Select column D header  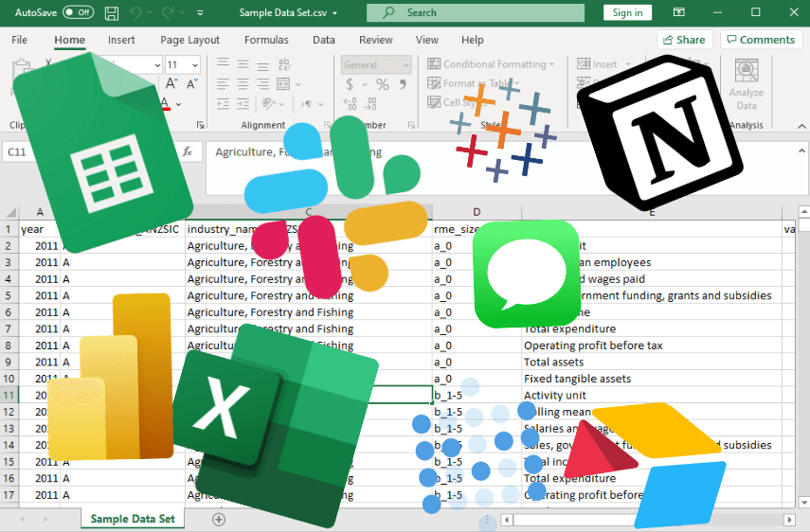pos(477,212)
